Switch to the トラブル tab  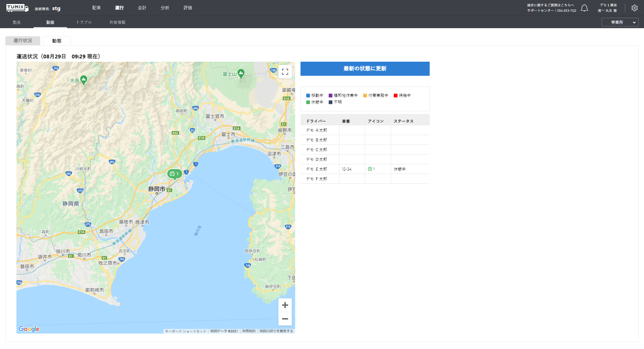(84, 22)
